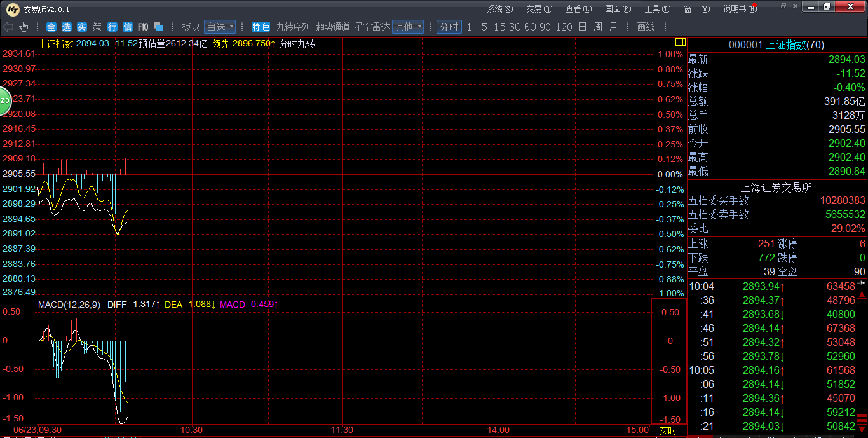
Task: Click the blue 信 icon in toolbar
Action: [127, 27]
